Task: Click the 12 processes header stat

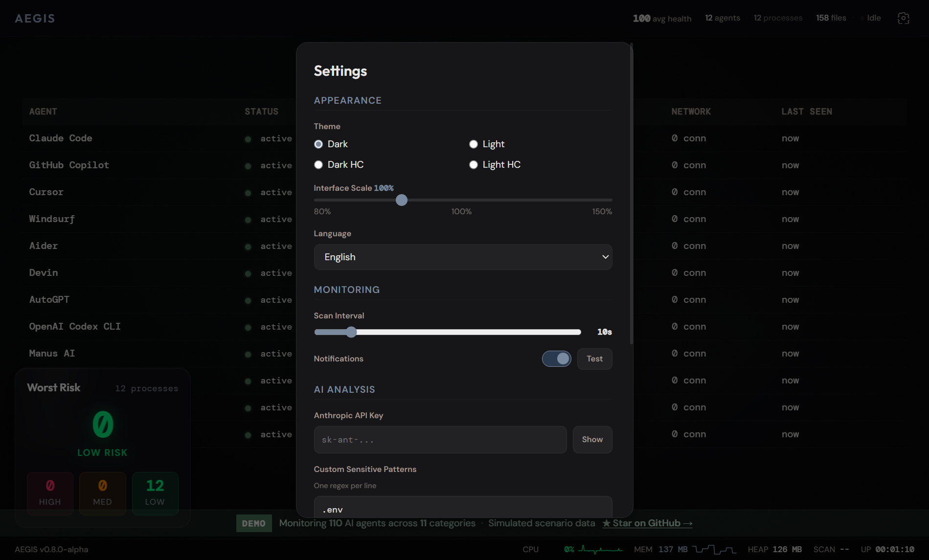Action: [778, 18]
